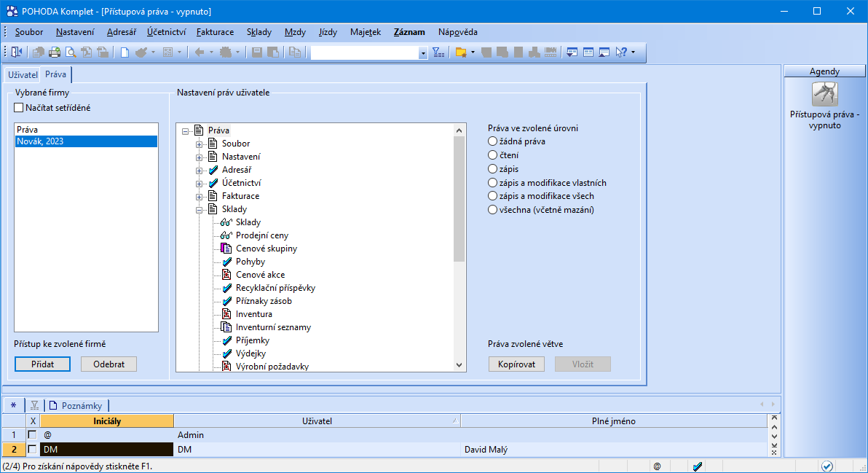Choose the zápis radio option
The width and height of the screenshot is (868, 473).
point(492,168)
